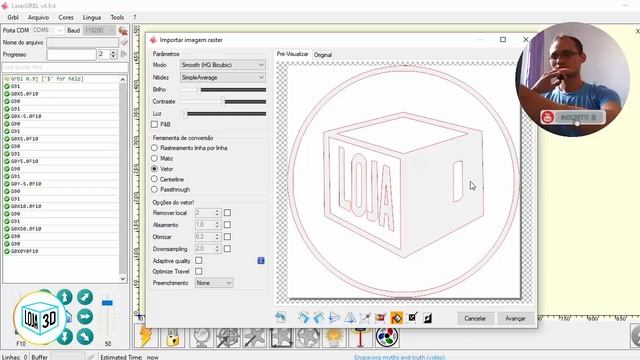This screenshot has height=360, width=640.
Task: Rotate image clockwise with the first rotate icon
Action: [x=303, y=318]
